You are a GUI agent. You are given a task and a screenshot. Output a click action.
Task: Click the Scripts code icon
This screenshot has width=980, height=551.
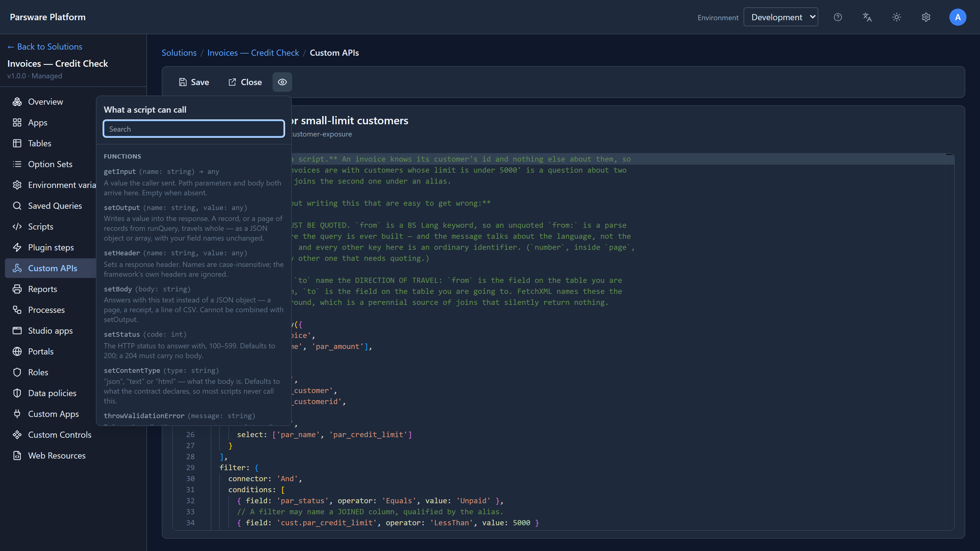pyautogui.click(x=17, y=227)
